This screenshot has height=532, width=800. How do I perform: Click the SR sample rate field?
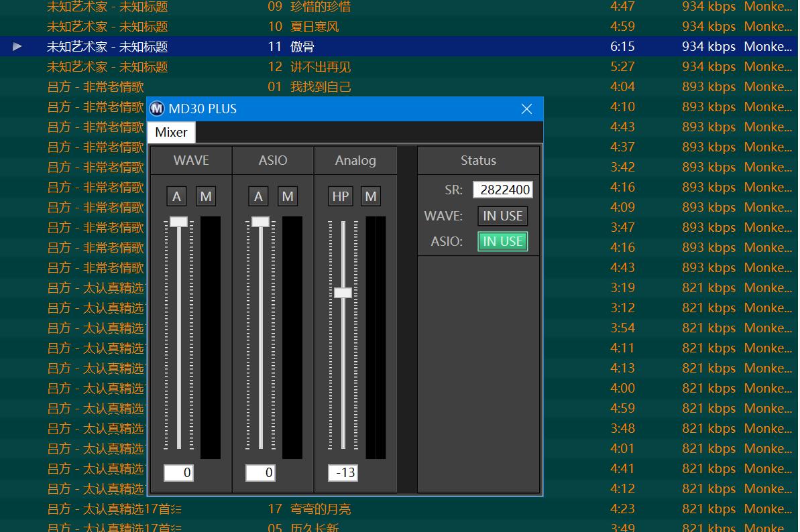point(503,190)
